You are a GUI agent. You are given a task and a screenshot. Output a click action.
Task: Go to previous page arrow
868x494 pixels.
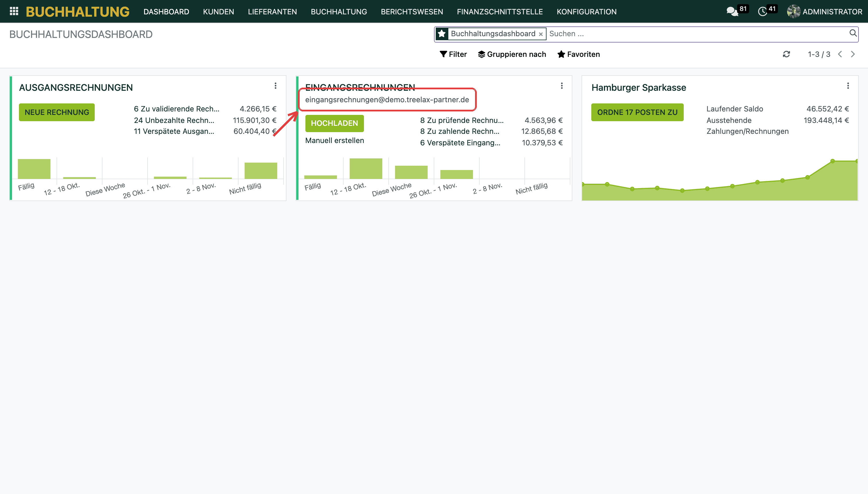click(x=840, y=54)
